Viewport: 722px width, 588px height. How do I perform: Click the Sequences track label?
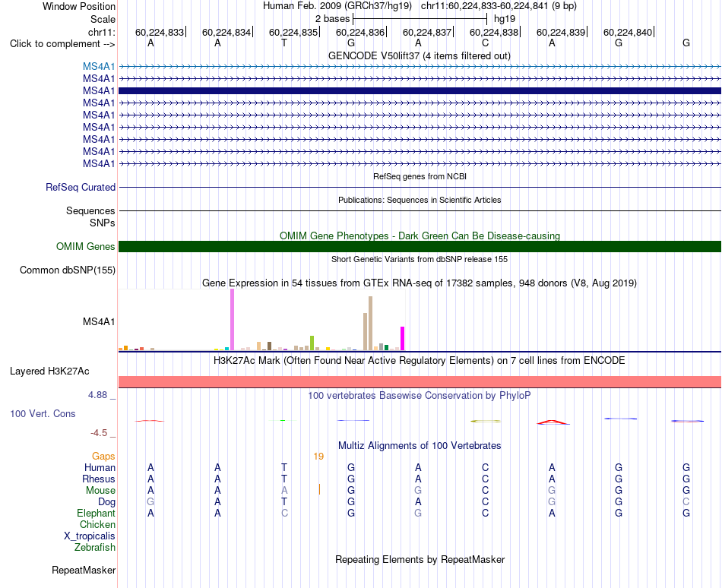(x=90, y=210)
